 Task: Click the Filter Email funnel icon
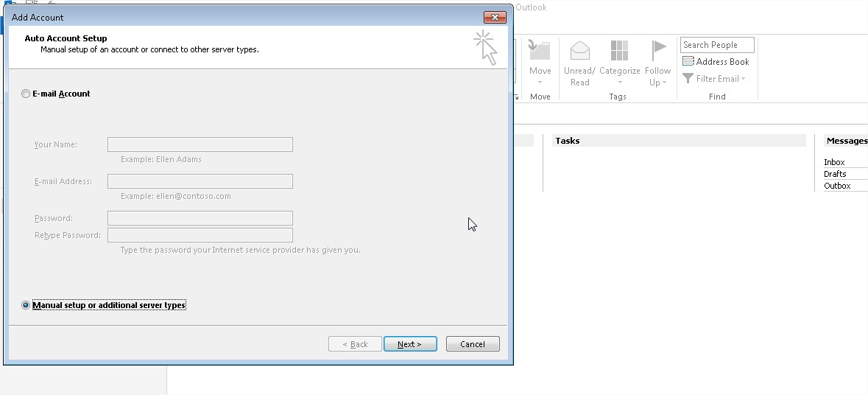[x=688, y=79]
